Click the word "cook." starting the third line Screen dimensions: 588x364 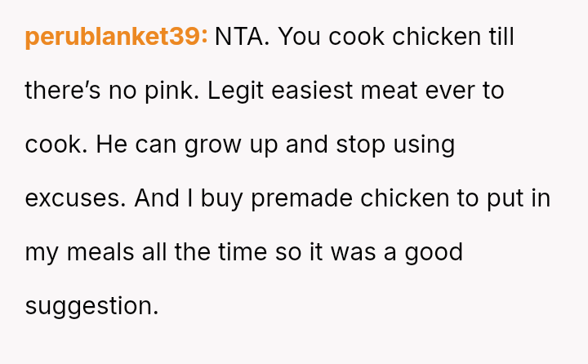tap(55, 144)
